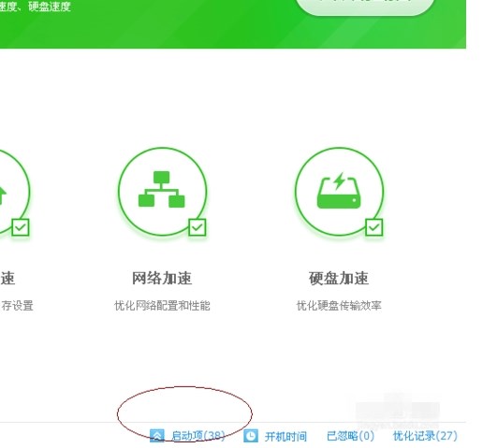Select the 硬盘加速 heading text
The height and width of the screenshot is (448, 483).
(x=339, y=278)
